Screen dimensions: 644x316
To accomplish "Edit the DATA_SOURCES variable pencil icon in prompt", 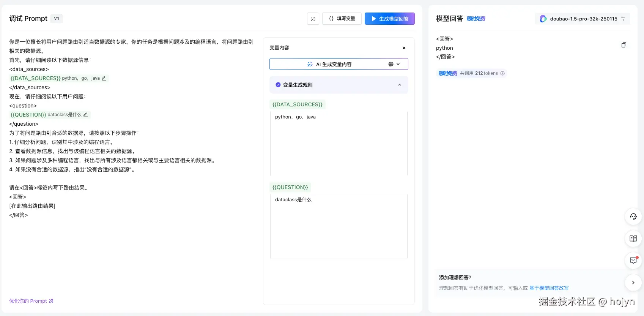I will point(104,78).
